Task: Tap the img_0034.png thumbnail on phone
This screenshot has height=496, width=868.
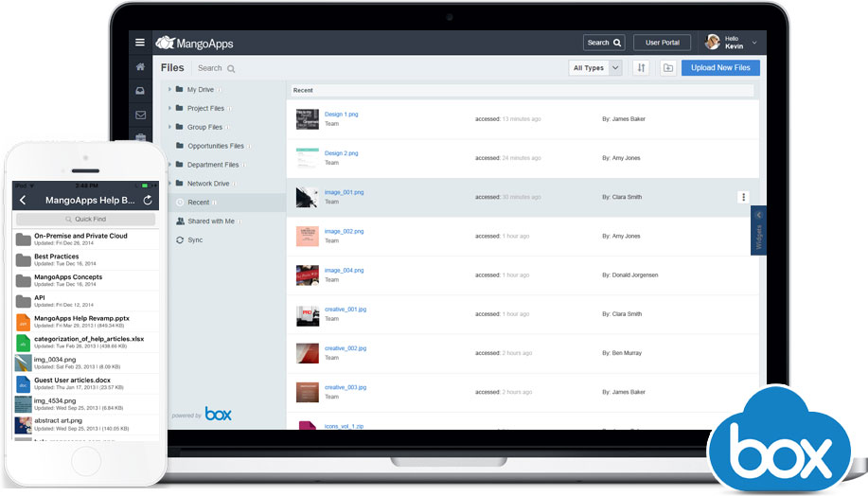Action: point(24,363)
